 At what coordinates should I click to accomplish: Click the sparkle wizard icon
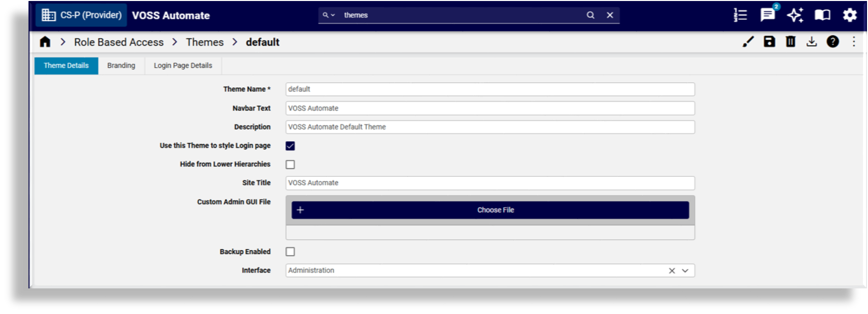(795, 15)
